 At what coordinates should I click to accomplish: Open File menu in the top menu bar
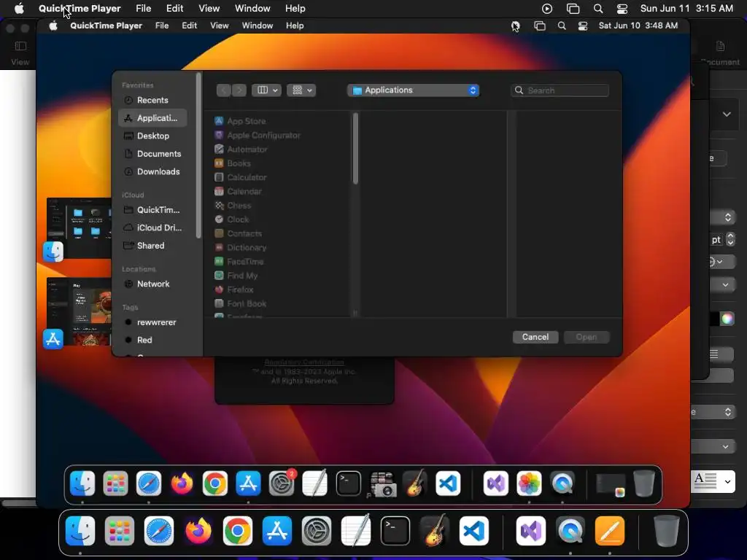click(144, 9)
